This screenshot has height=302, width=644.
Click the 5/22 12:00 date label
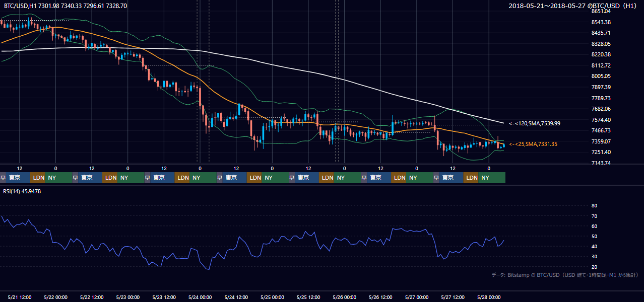92,297
